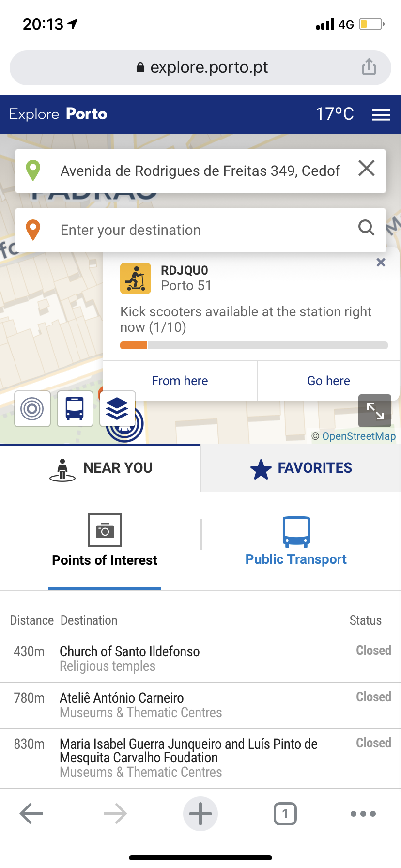The height and width of the screenshot is (868, 401).
Task: Tap the share icon in the address bar
Action: point(369,67)
